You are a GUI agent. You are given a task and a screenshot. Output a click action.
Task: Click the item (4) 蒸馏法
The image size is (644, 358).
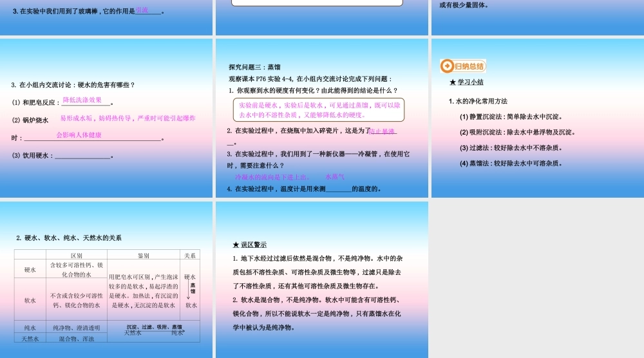511,164
